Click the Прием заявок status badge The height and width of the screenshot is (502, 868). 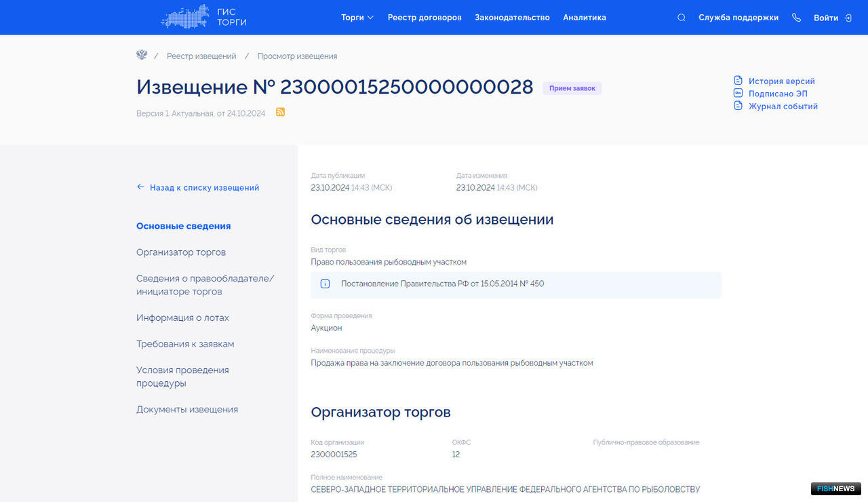[572, 88]
